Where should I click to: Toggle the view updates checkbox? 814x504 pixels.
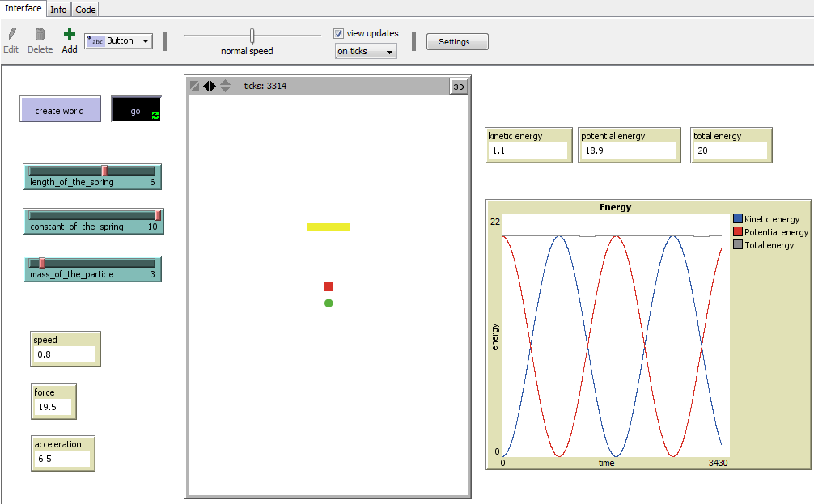(338, 33)
